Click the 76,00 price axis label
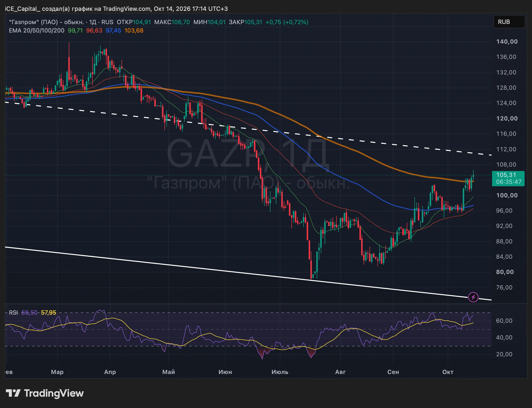 click(504, 288)
